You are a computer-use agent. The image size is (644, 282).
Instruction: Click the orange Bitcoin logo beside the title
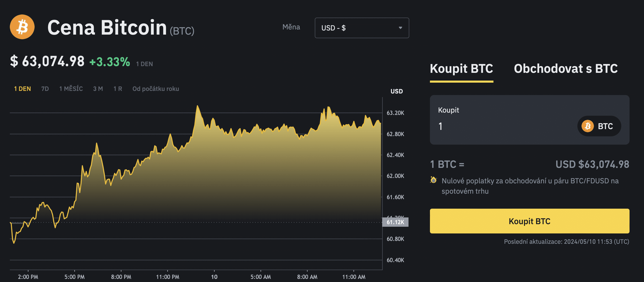coord(22,27)
